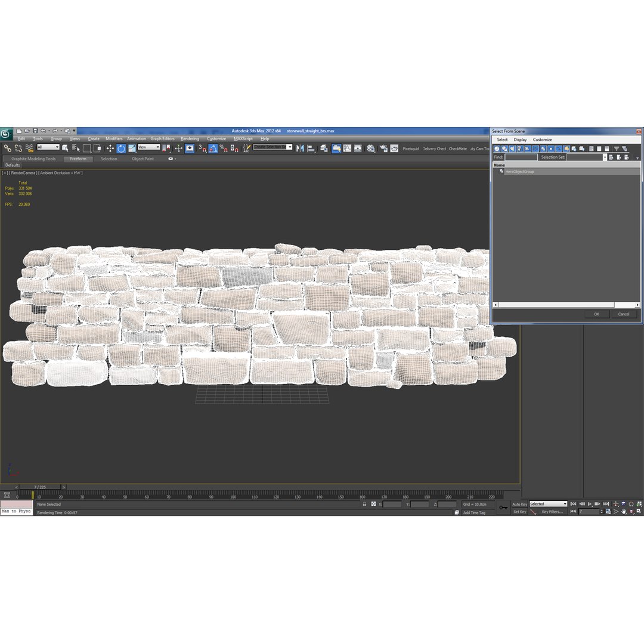Toggle Window/Crossing selection mode
Image resolution: width=644 pixels, height=644 pixels.
pyautogui.click(x=97, y=148)
